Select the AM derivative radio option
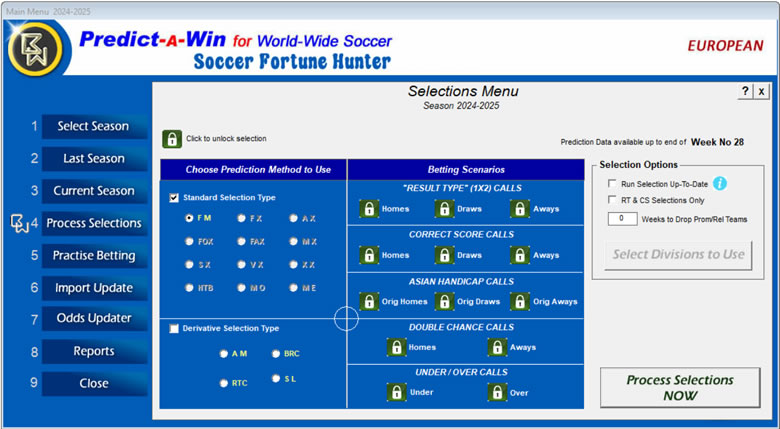The width and height of the screenshot is (780, 429). (224, 354)
